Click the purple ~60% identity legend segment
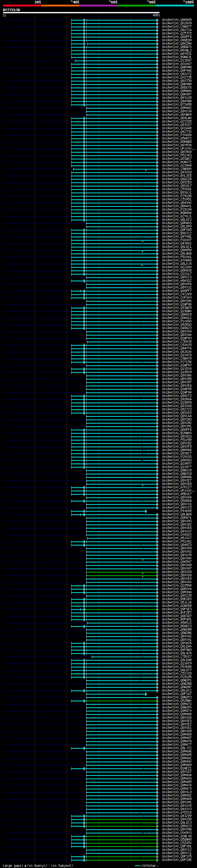 coord(98,6)
